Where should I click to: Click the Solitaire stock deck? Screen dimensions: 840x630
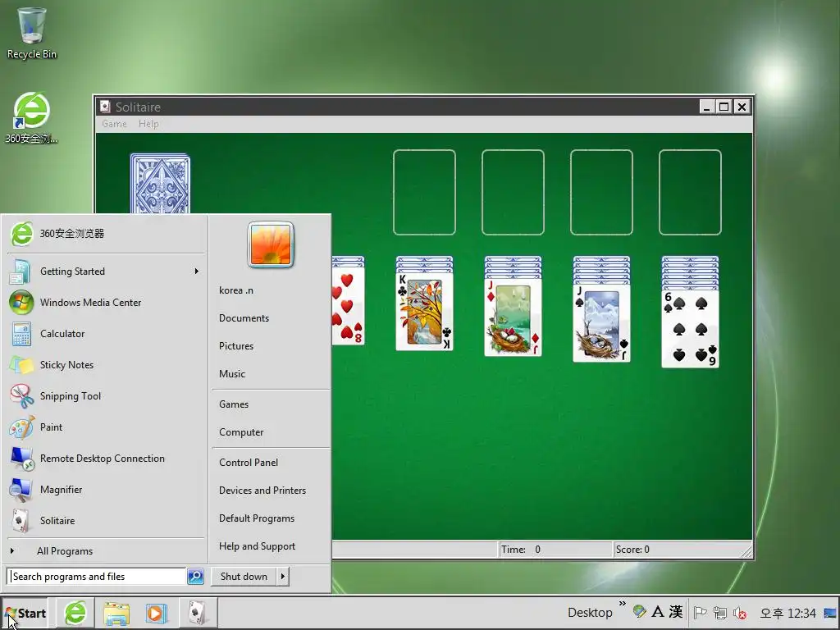pos(160,184)
